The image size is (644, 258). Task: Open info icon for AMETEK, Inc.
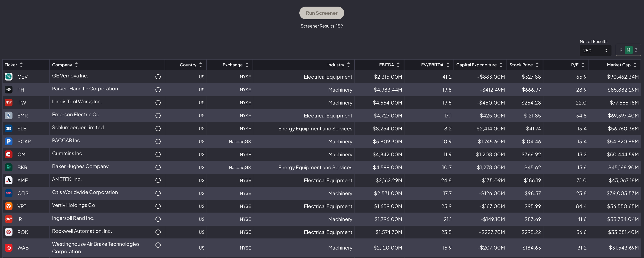(158, 180)
